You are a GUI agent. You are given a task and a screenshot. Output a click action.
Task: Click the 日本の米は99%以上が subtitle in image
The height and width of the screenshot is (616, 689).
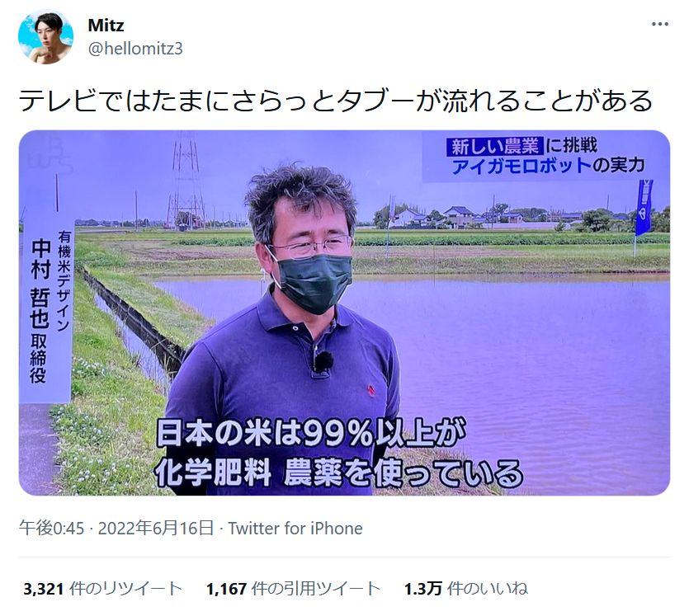(311, 433)
